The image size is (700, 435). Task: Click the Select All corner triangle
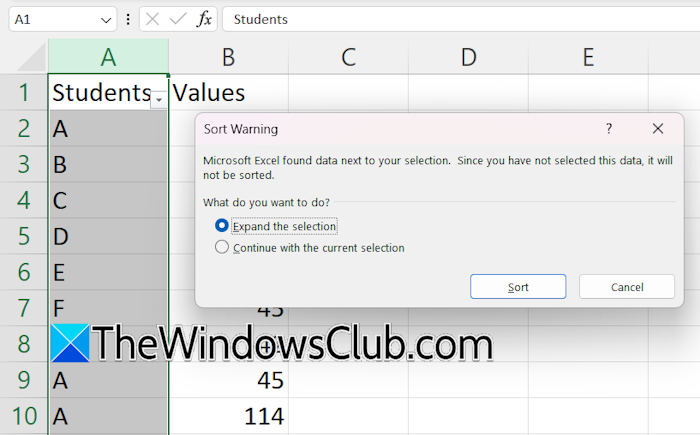click(x=31, y=57)
